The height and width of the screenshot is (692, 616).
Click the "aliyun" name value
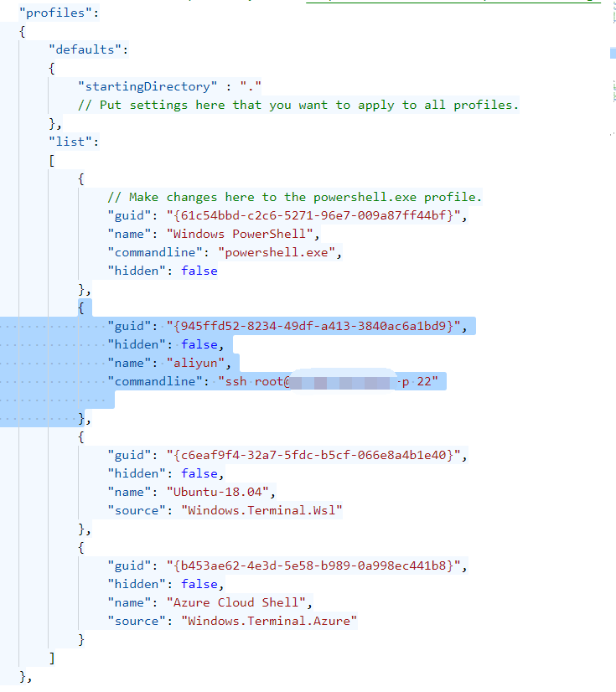click(x=195, y=364)
